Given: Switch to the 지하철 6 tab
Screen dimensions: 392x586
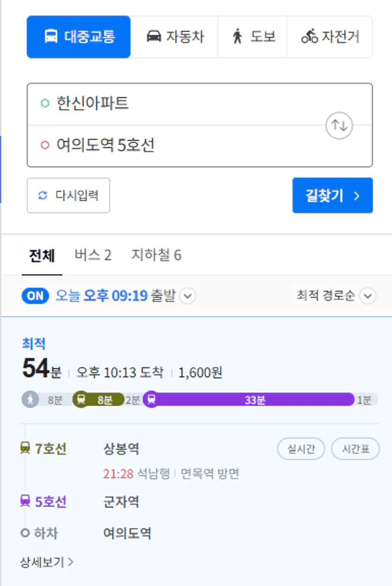Looking at the screenshot, I should 156,255.
